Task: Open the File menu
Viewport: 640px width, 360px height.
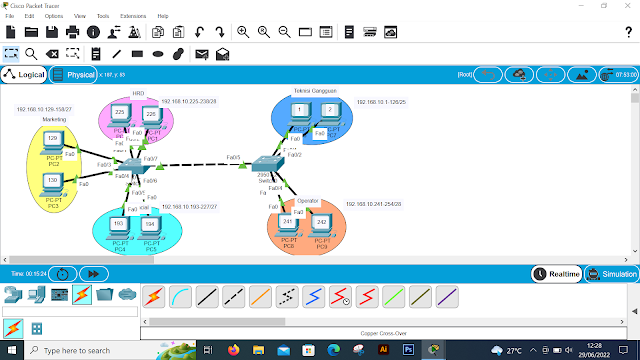Action: 10,16
